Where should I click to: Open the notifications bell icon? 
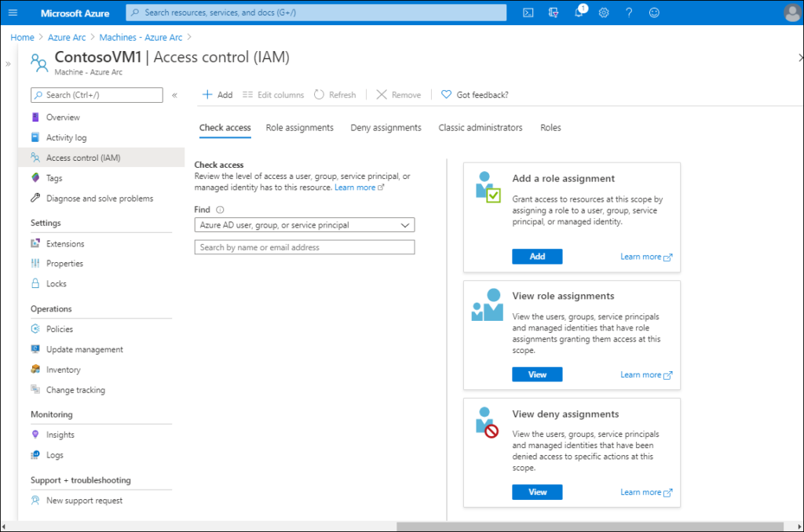(x=579, y=13)
